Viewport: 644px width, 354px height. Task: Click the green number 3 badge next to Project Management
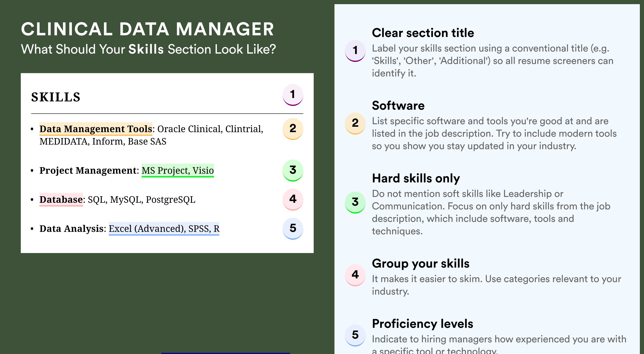point(293,170)
